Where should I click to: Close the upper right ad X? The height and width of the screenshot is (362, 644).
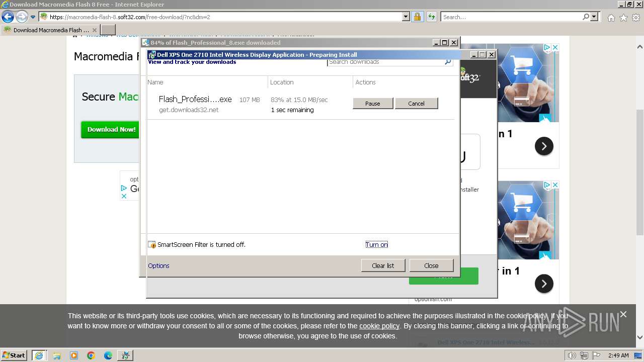point(555,48)
